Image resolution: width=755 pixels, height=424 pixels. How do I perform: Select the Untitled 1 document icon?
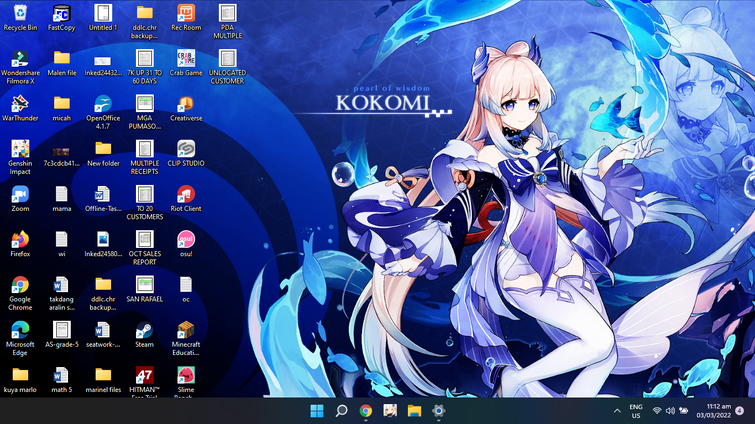tap(103, 18)
